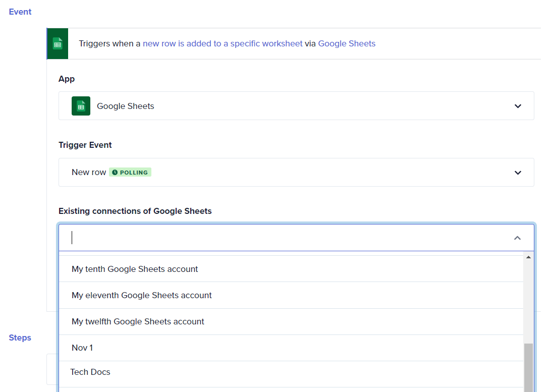Select My twelfth Google Sheets account
Viewport: 551px width, 392px height.
click(291, 322)
